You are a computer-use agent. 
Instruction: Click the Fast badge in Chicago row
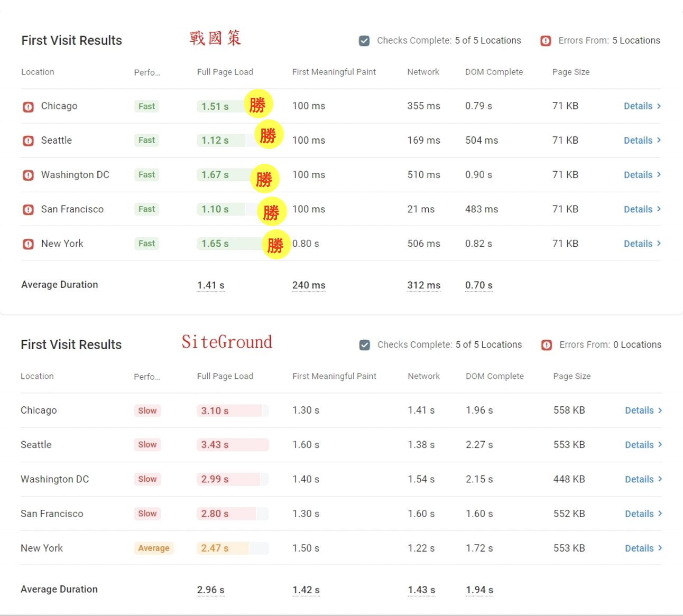pyautogui.click(x=146, y=106)
